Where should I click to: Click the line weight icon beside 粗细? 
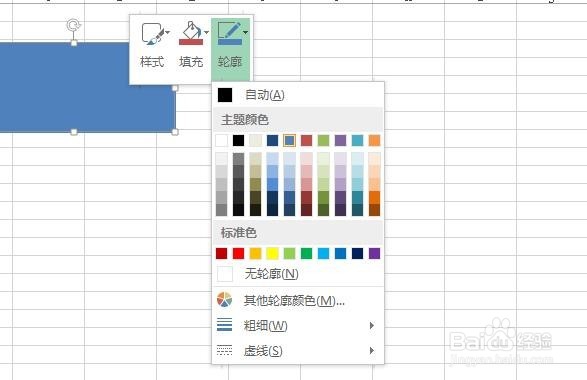click(x=225, y=325)
